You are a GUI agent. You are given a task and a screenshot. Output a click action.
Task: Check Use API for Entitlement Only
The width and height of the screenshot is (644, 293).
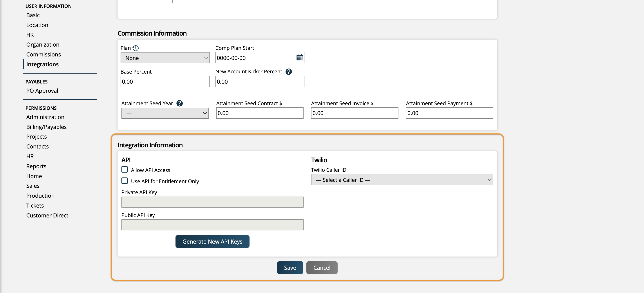pyautogui.click(x=125, y=181)
